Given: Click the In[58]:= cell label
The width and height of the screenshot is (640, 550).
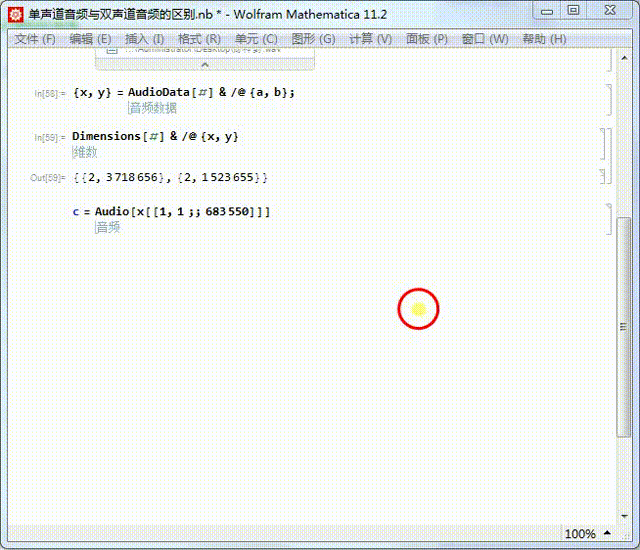Looking at the screenshot, I should tap(50, 94).
